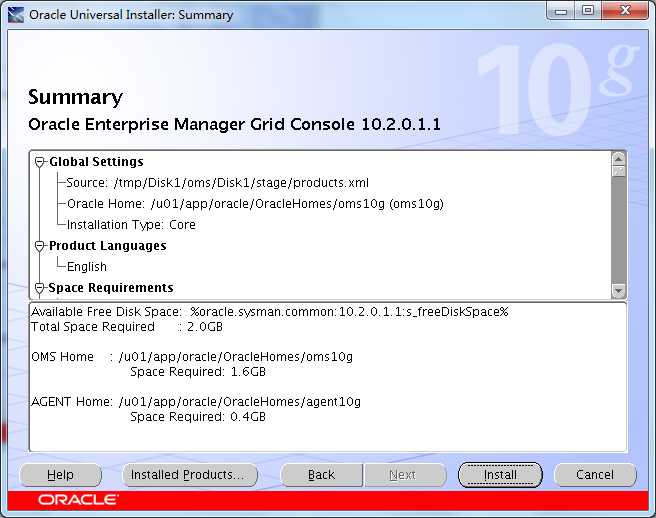
Task: Open the Help button
Action: [x=61, y=475]
